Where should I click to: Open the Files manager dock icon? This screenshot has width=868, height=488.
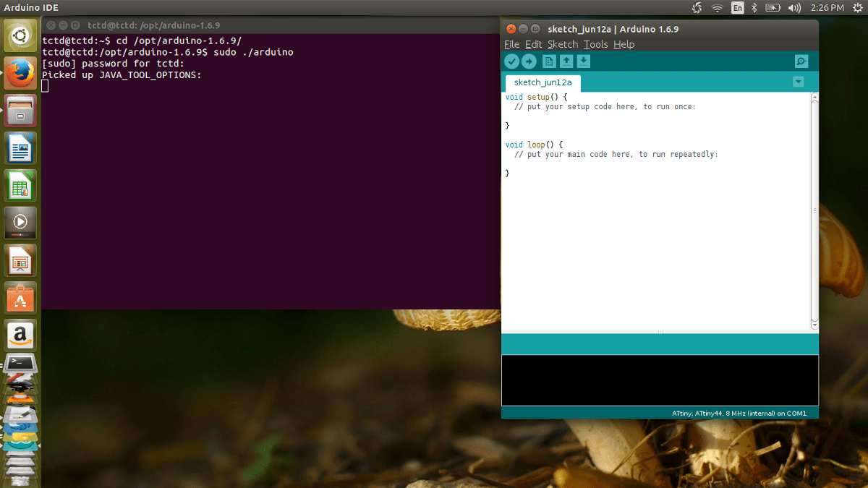(20, 111)
